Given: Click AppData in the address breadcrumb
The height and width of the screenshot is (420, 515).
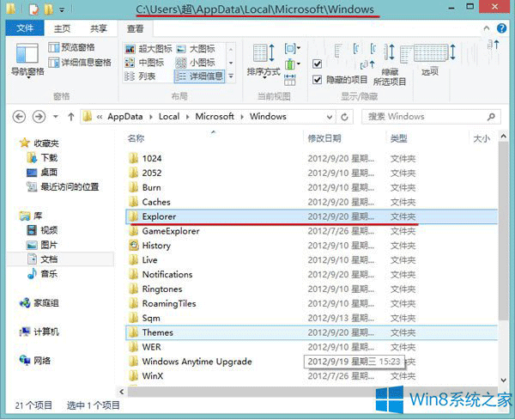Looking at the screenshot, I should coord(125,117).
